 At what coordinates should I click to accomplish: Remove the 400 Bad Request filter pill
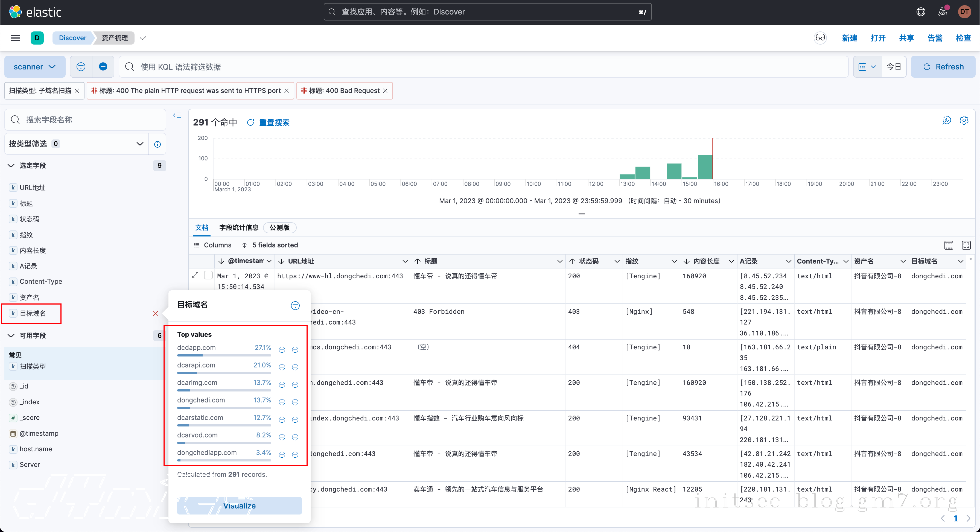point(385,91)
